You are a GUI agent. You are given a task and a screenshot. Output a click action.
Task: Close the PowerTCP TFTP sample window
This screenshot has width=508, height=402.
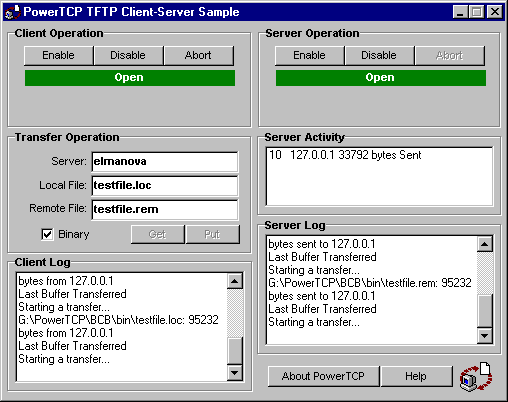tap(495, 12)
